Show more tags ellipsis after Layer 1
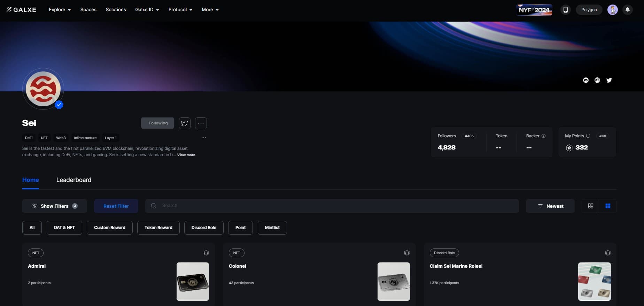 click(x=204, y=138)
